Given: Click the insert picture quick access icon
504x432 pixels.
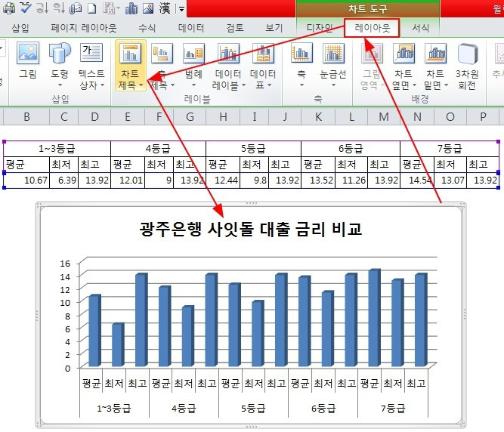Looking at the screenshot, I should (x=148, y=8).
